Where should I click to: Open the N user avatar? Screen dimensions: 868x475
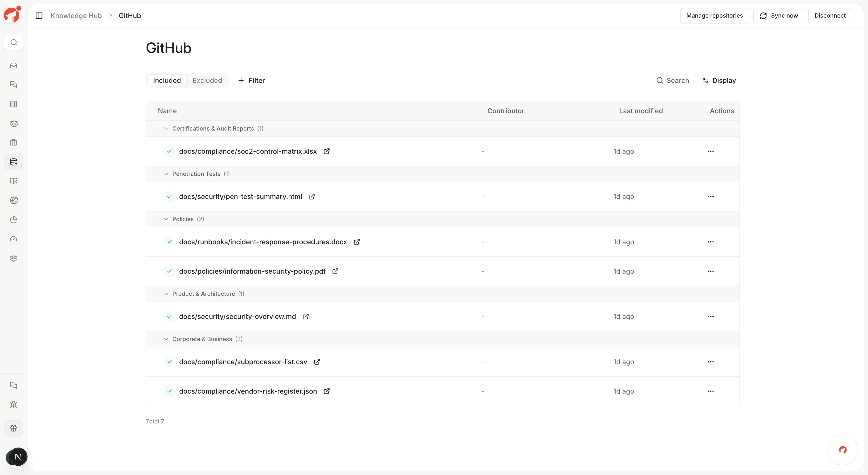point(18,457)
